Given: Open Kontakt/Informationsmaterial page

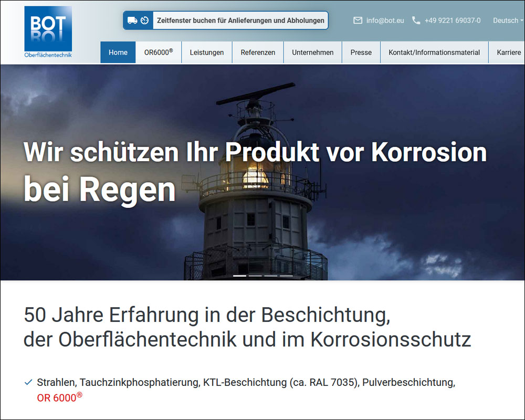Looking at the screenshot, I should (434, 52).
